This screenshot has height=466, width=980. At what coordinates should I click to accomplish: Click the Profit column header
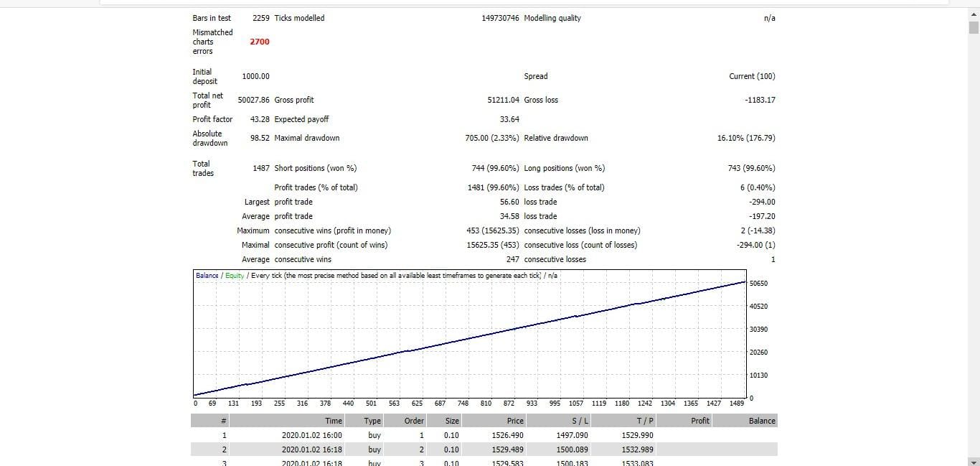pyautogui.click(x=700, y=421)
